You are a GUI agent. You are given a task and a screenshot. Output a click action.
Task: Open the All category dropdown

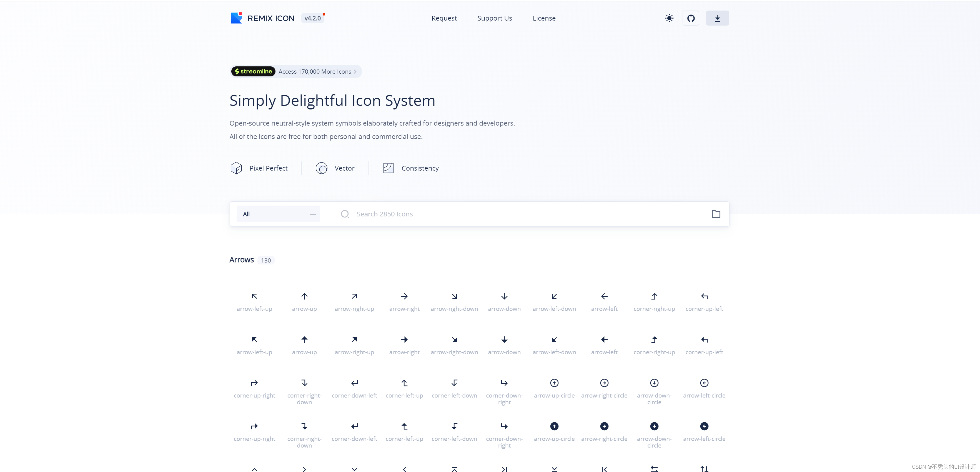pyautogui.click(x=278, y=214)
